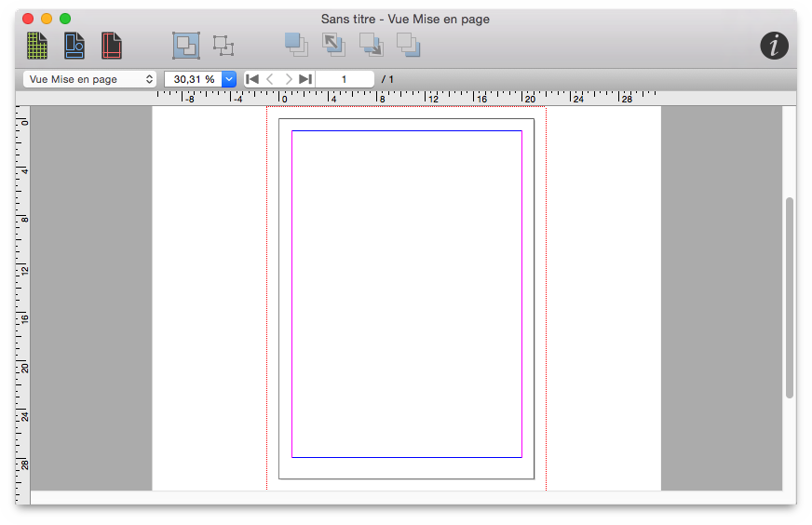Go to the first page
Viewport: 812px width, 525px height.
coord(251,79)
